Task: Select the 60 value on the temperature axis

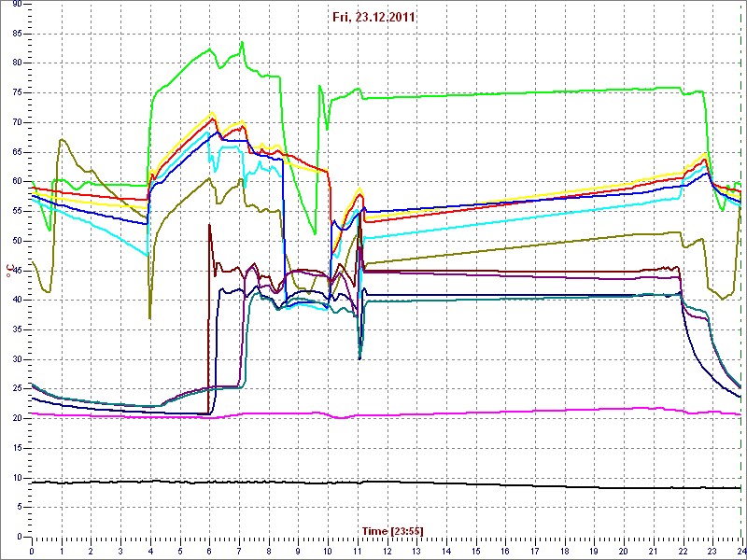Action: point(17,181)
